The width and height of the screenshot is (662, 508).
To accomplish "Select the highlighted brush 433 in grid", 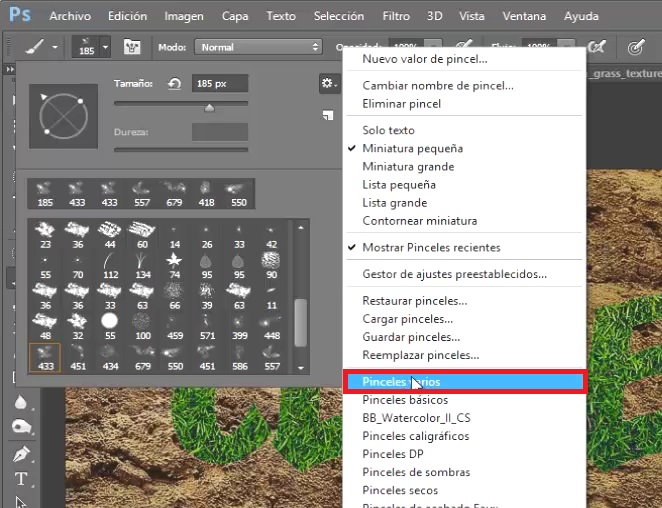I will tap(45, 358).
